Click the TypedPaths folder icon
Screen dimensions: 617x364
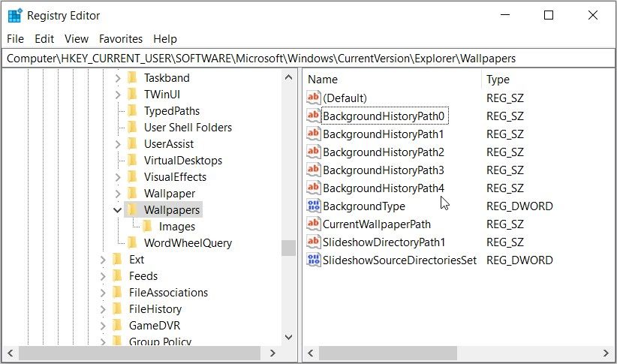pos(133,110)
